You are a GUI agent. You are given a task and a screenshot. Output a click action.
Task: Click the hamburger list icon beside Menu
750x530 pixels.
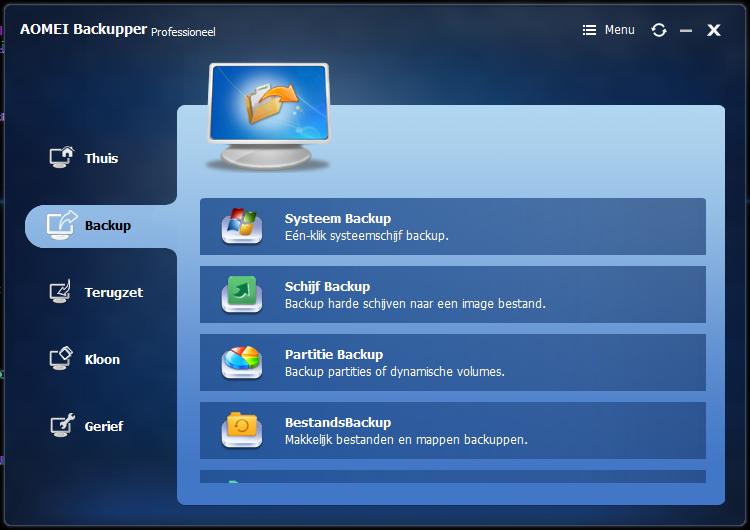[589, 30]
